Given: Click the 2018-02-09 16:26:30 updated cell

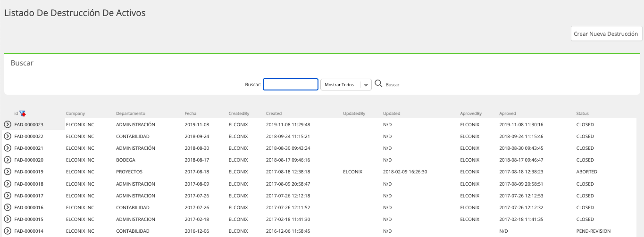Looking at the screenshot, I should point(405,172).
